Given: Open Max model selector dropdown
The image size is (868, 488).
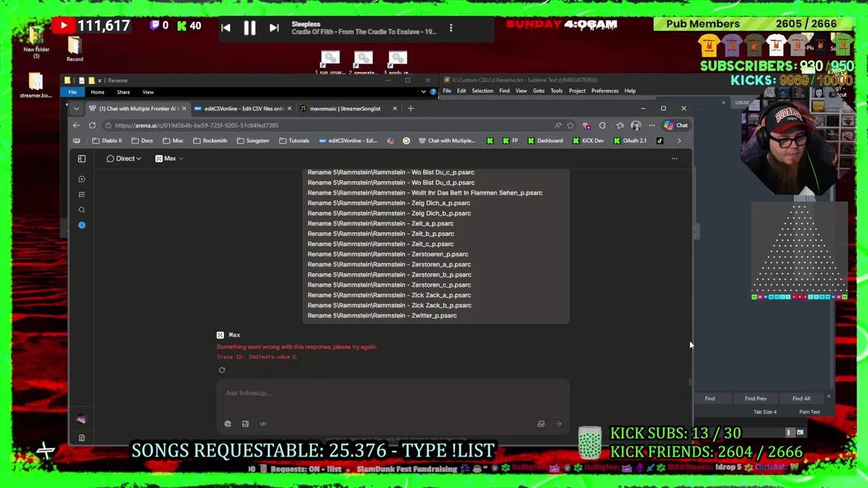Looking at the screenshot, I should point(169,159).
